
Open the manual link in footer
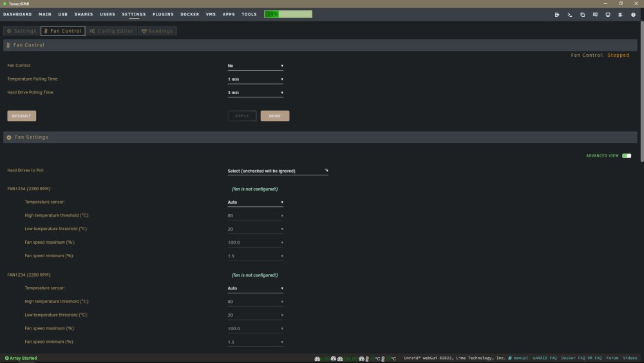(x=521, y=358)
